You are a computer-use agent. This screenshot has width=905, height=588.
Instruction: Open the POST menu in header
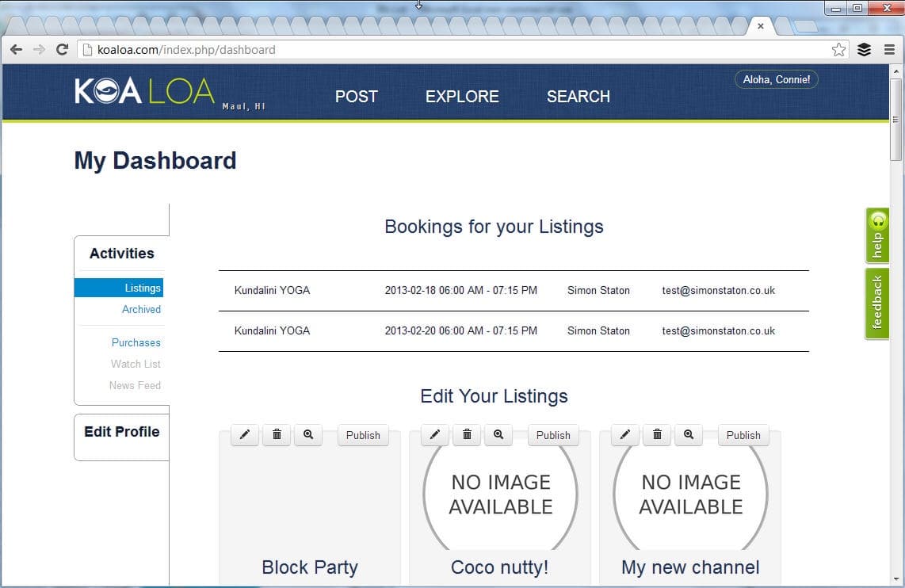click(x=357, y=97)
